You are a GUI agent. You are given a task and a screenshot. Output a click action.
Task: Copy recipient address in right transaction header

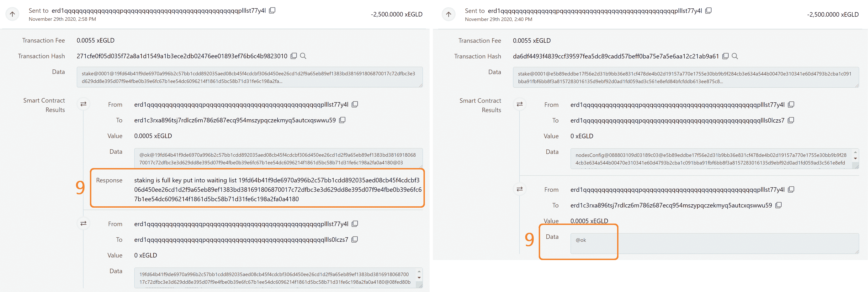tap(708, 10)
